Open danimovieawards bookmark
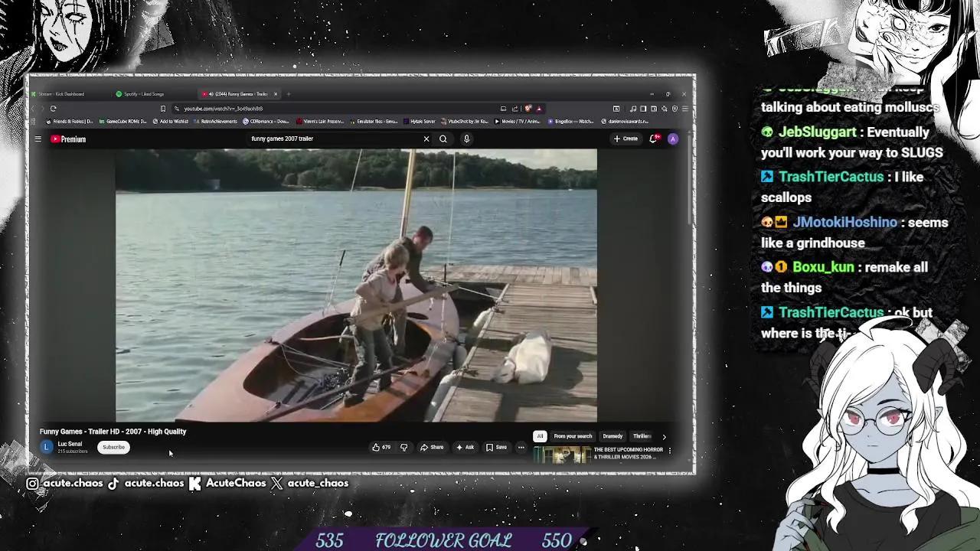980x551 pixels. coord(625,122)
